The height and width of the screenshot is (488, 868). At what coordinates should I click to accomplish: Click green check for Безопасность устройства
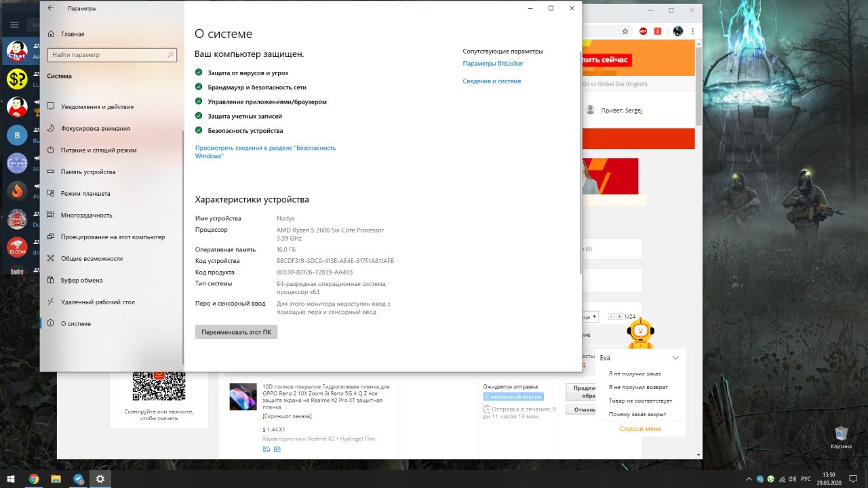point(199,130)
